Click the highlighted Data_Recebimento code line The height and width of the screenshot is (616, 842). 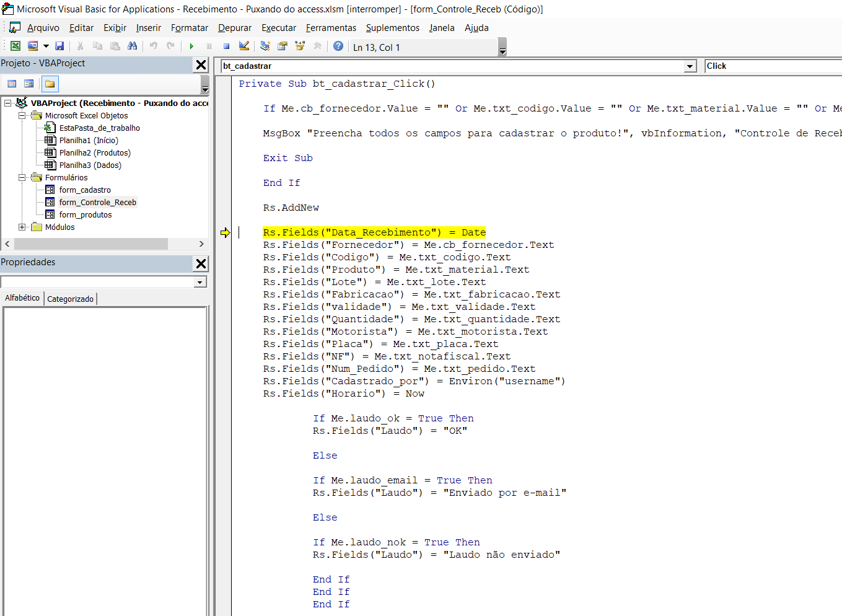click(374, 232)
